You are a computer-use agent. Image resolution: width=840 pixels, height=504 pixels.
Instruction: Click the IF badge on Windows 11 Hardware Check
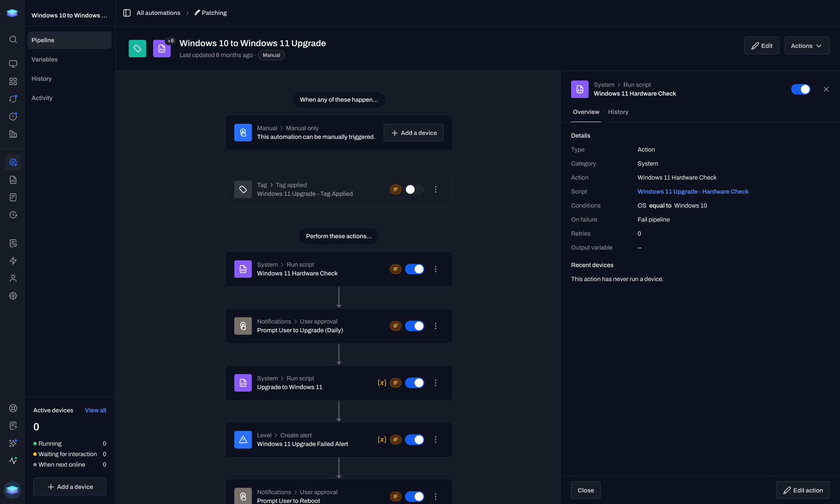(x=395, y=269)
